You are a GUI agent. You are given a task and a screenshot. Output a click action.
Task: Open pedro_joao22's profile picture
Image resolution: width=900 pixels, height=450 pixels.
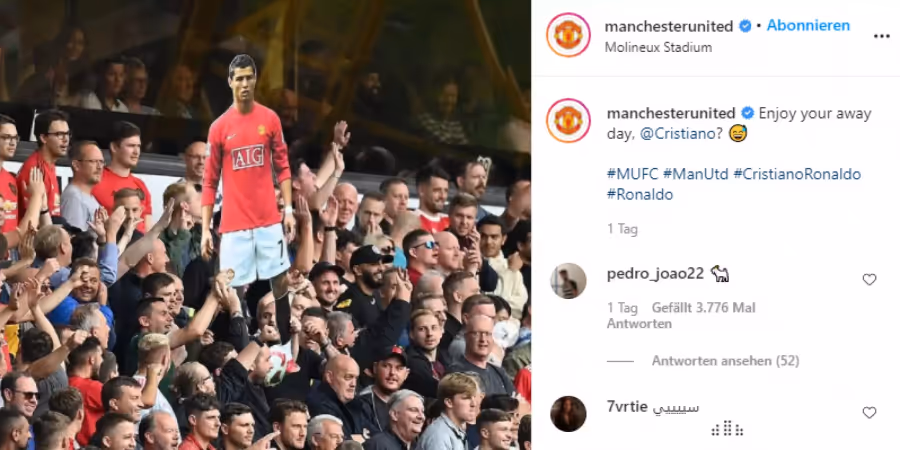[x=568, y=281]
